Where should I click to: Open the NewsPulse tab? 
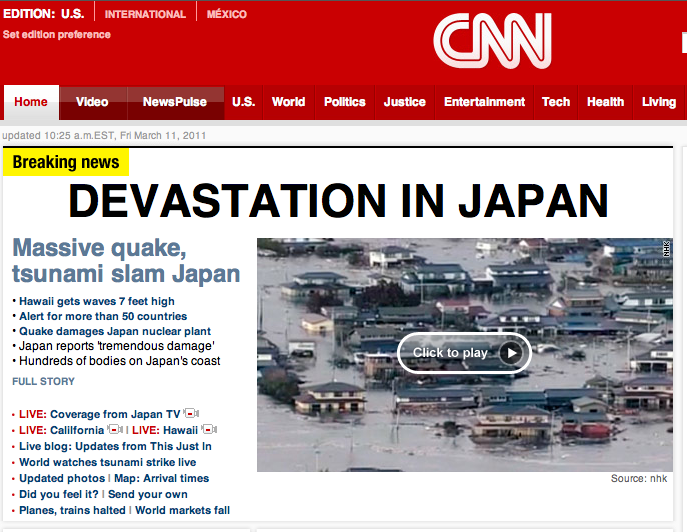pyautogui.click(x=175, y=102)
